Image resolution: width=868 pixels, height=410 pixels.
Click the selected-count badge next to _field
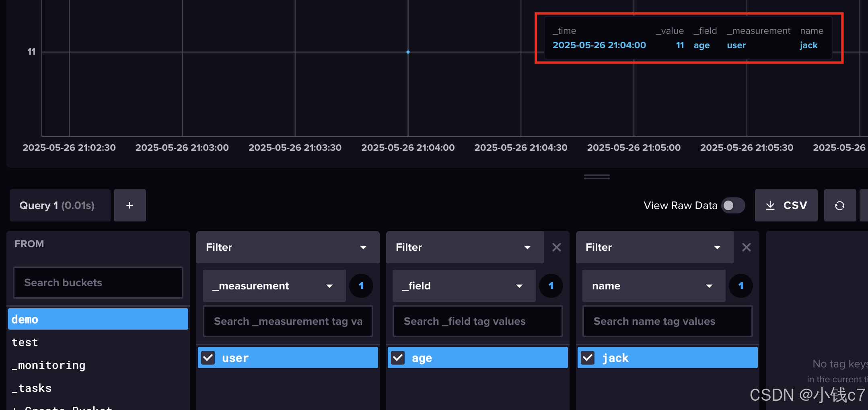(x=551, y=286)
